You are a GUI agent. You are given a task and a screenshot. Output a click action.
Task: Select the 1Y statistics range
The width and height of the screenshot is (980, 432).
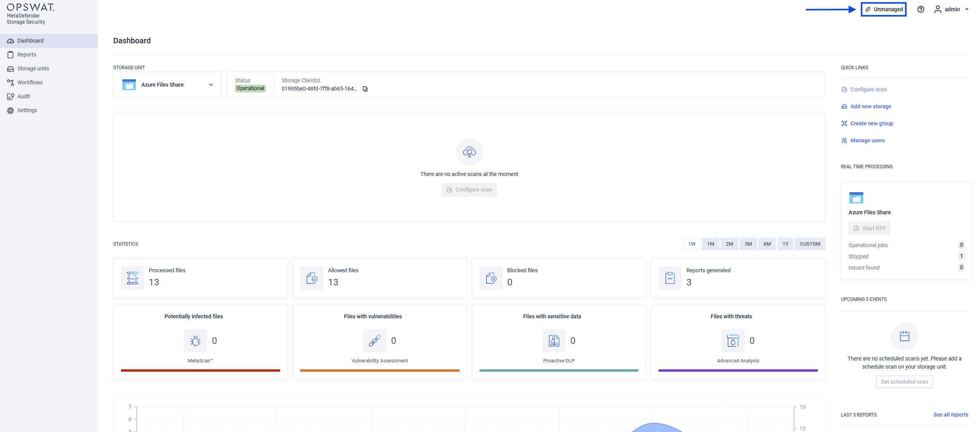785,244
